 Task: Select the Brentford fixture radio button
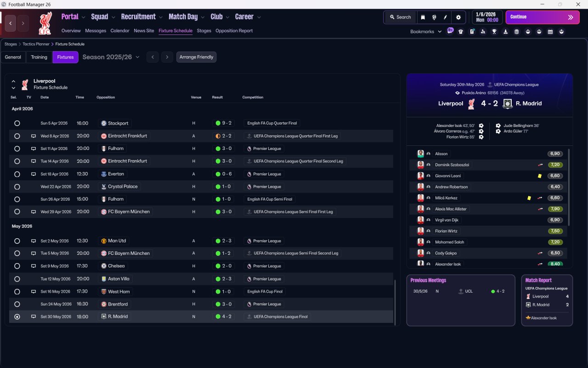pyautogui.click(x=17, y=304)
